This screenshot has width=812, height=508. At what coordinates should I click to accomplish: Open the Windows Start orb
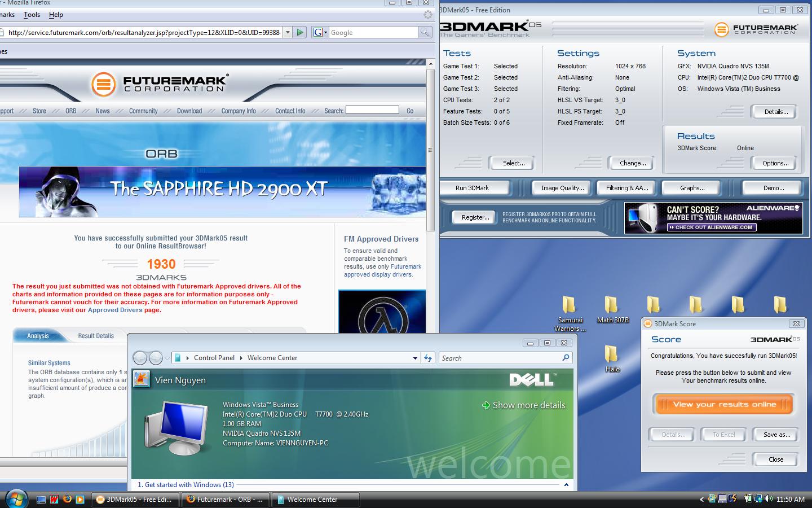click(x=16, y=498)
